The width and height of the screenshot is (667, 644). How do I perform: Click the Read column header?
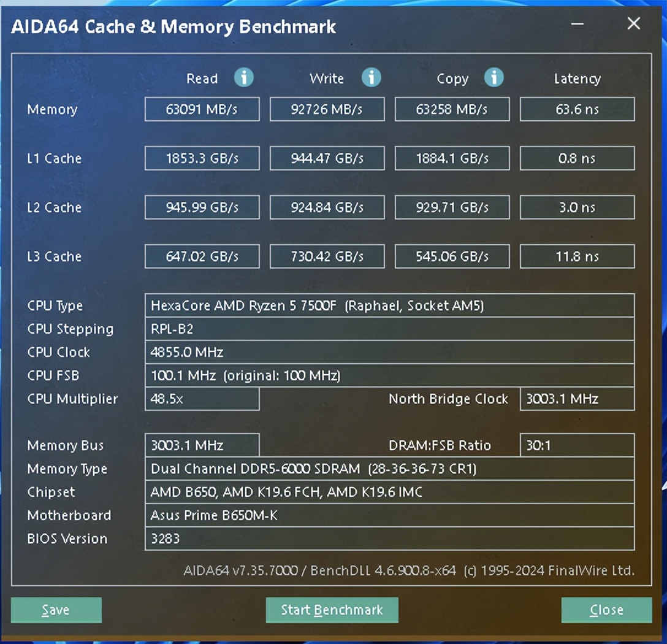click(202, 79)
